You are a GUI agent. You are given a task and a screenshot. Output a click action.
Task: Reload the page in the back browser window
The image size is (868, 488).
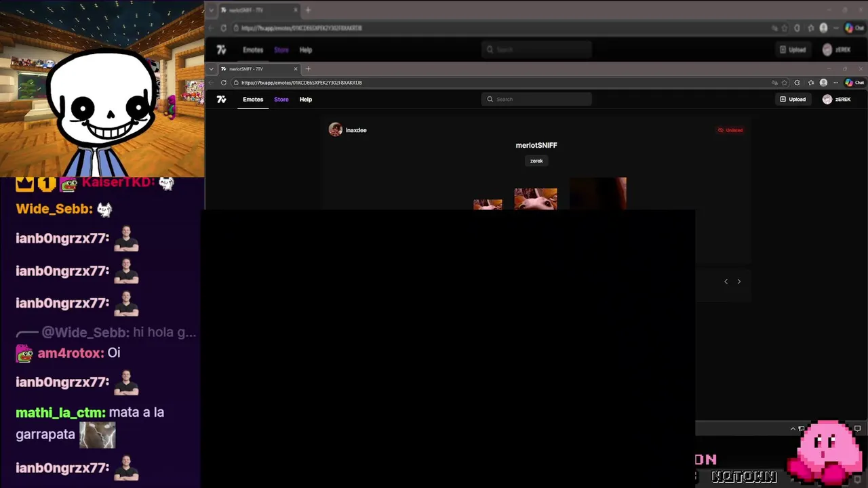point(223,28)
